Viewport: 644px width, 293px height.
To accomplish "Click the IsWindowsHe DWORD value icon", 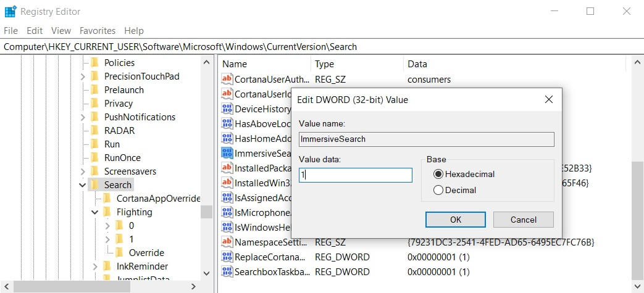I will [227, 227].
